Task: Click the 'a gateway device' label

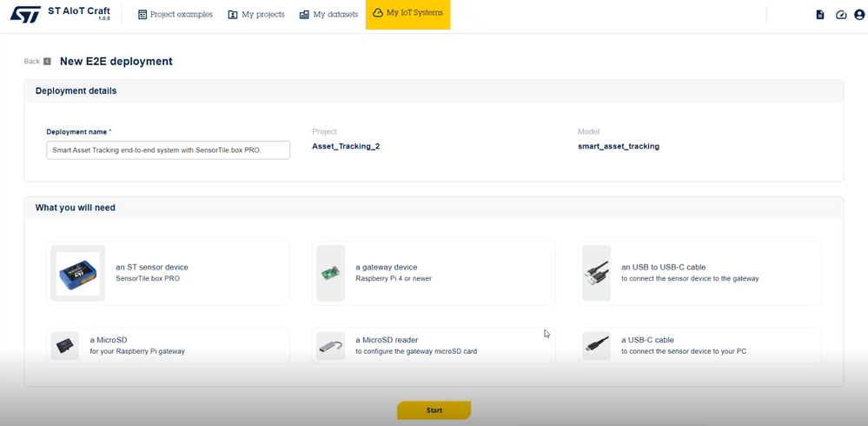Action: pos(387,267)
